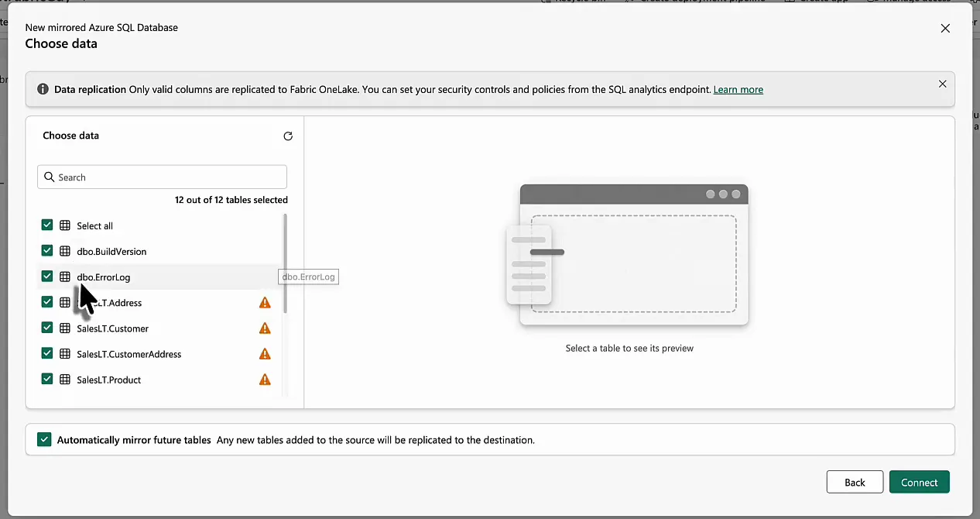980x519 pixels.
Task: Click the Back button
Action: [x=855, y=482]
